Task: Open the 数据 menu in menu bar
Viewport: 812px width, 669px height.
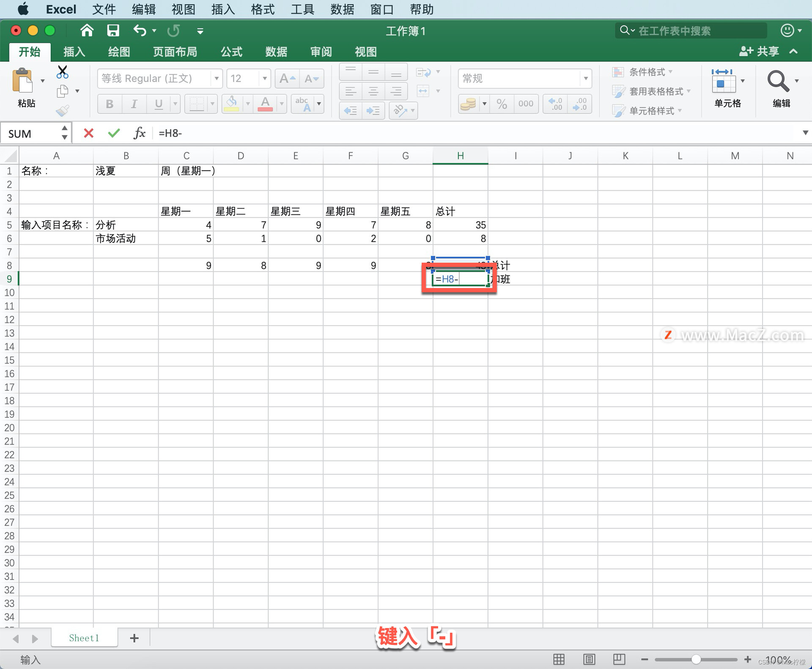Action: coord(342,9)
